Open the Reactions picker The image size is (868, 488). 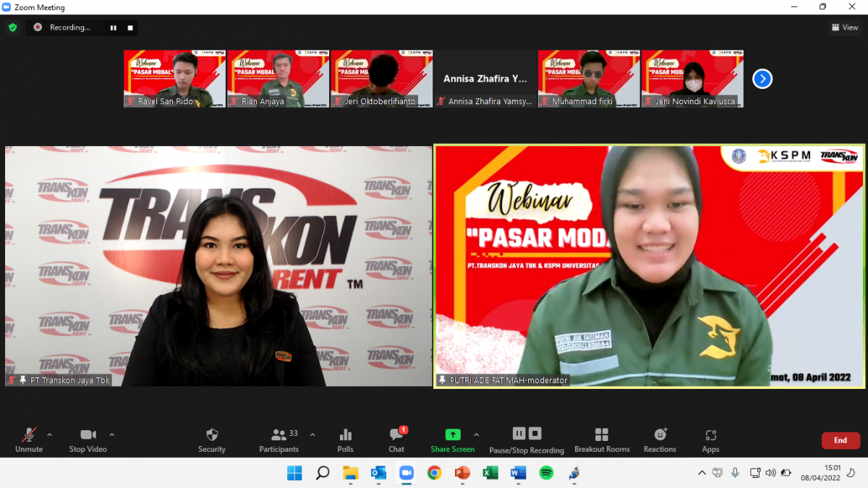(660, 440)
